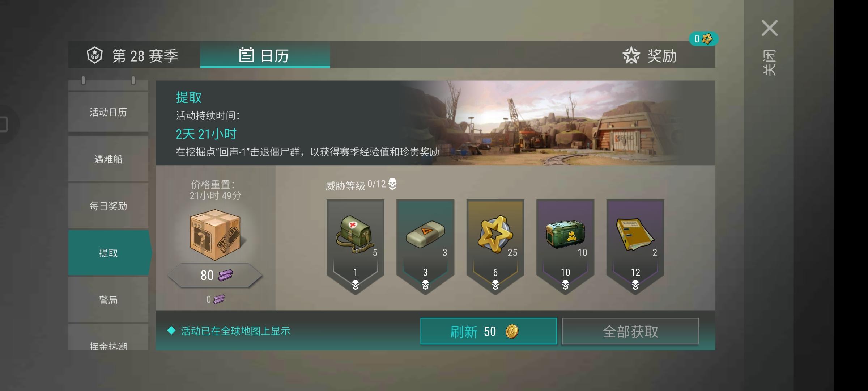Viewport: 868px width, 391px height.
Task: Tap the mystery cardboard box
Action: 215,235
